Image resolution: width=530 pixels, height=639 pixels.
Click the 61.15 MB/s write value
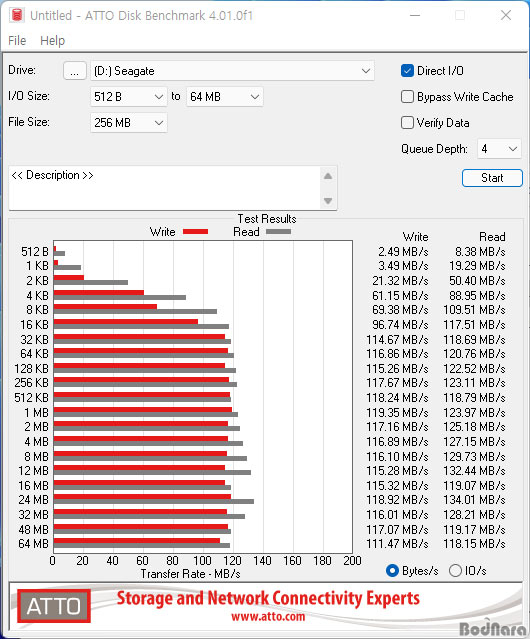tap(400, 295)
